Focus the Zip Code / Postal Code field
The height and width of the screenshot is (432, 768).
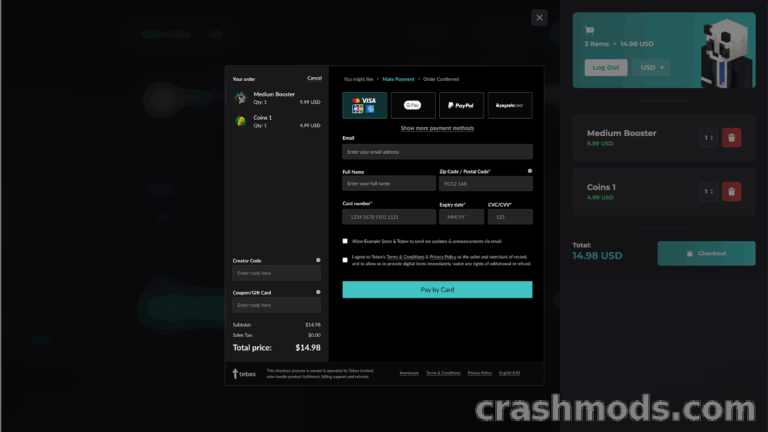[486, 184]
